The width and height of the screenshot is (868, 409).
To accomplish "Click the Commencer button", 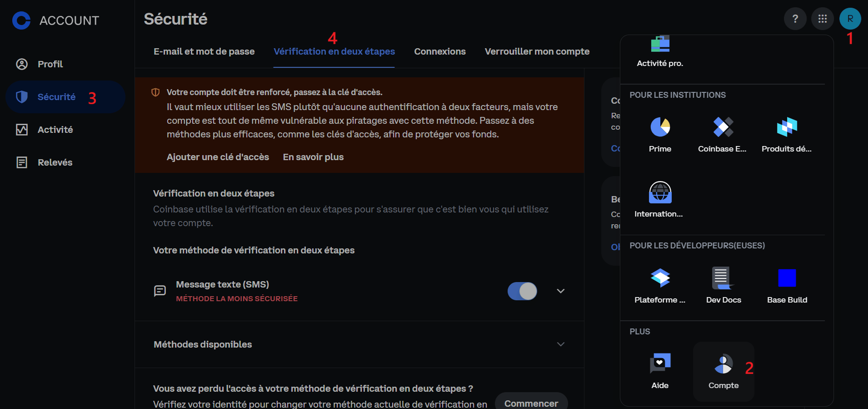I will (x=531, y=403).
